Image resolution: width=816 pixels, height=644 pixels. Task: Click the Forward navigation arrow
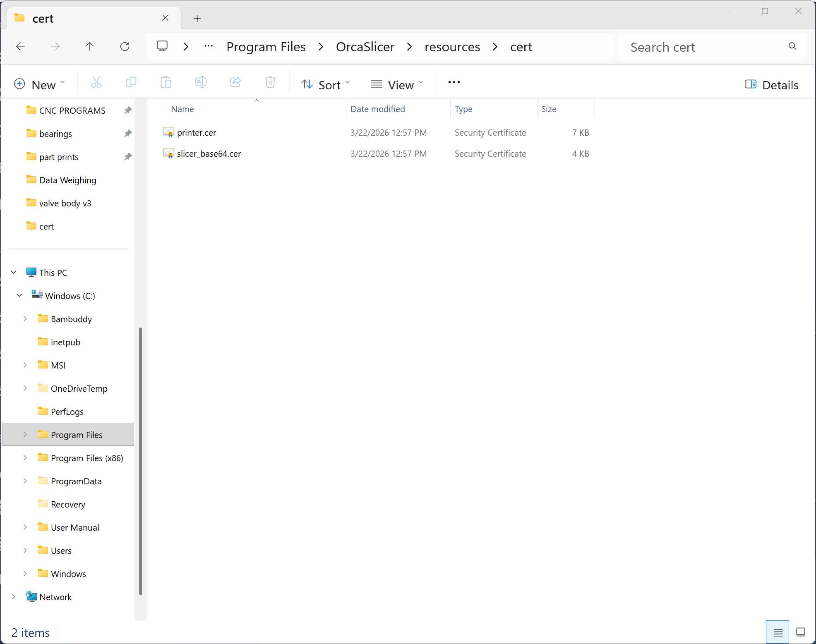[55, 46]
